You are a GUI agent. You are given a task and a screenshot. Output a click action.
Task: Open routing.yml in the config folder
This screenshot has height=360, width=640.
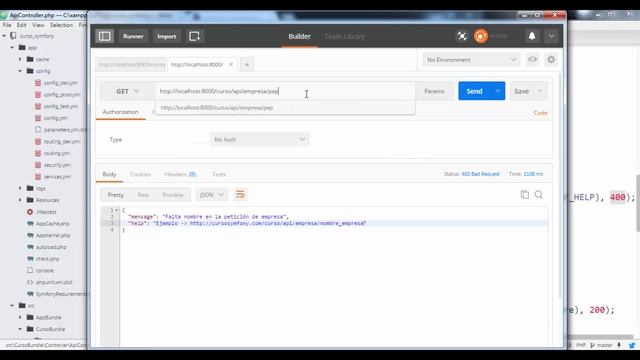(x=57, y=153)
